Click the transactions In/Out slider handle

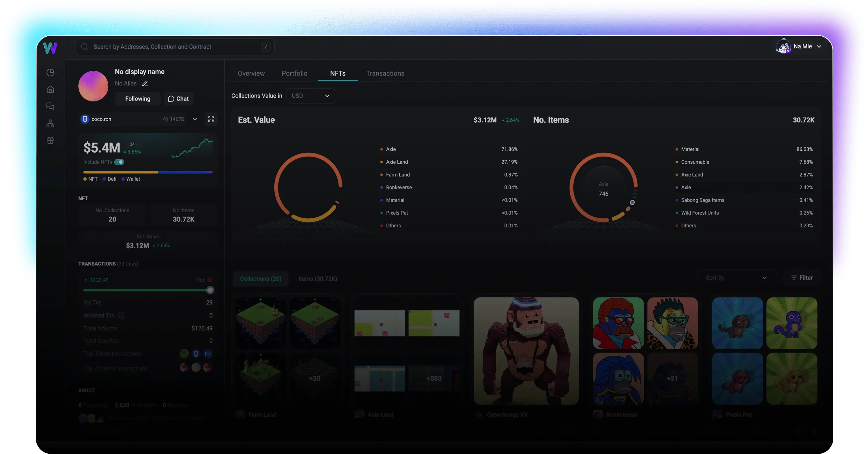tap(210, 290)
